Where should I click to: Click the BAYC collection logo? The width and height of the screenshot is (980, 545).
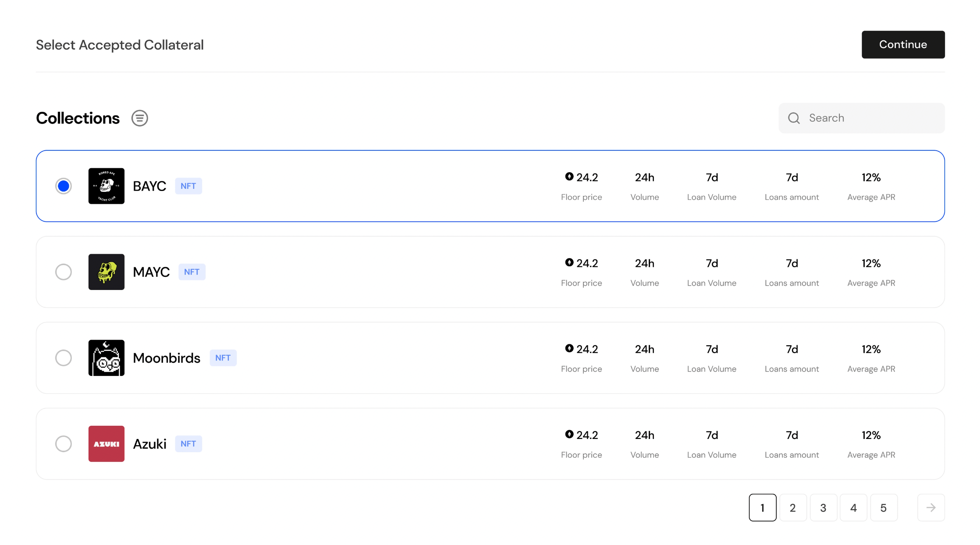pyautogui.click(x=107, y=186)
